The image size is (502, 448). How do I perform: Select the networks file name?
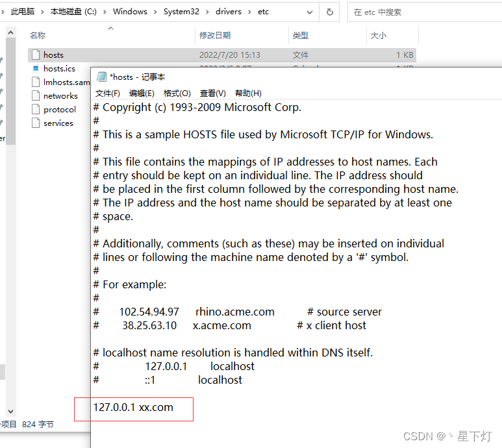click(60, 95)
